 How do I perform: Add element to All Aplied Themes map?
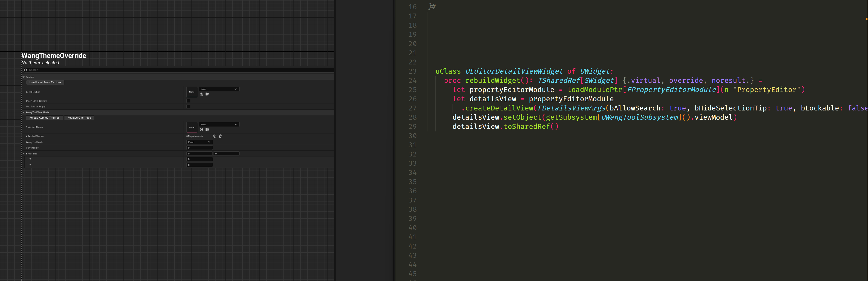click(215, 136)
